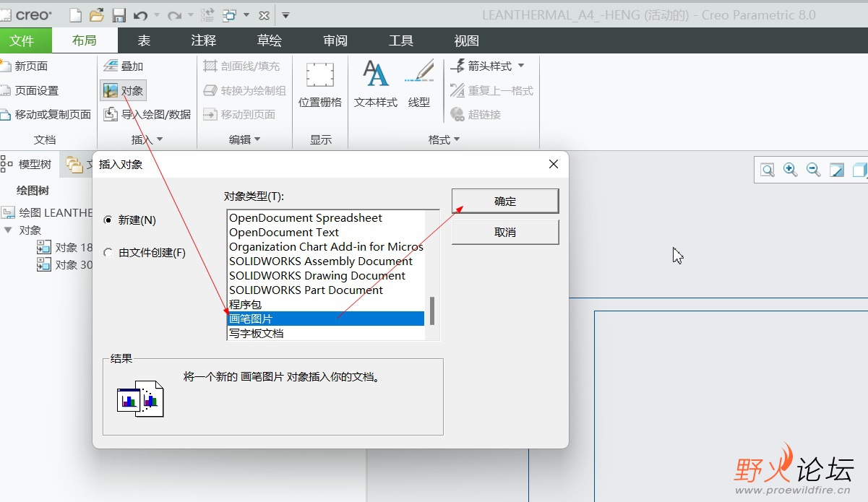Select 对象 30 in the drawing tree
Screen dimensions: 868x502
tap(66, 264)
